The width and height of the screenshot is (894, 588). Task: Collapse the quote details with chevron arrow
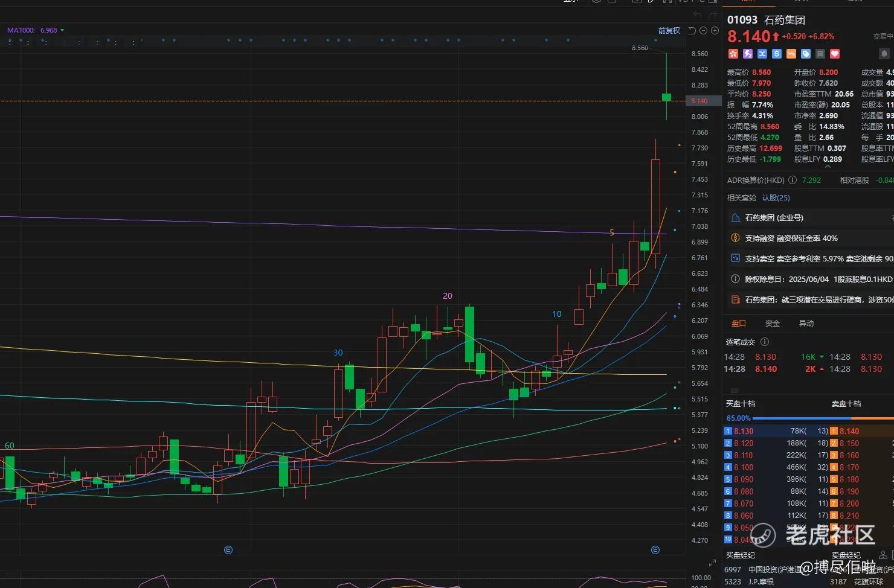(x=828, y=167)
